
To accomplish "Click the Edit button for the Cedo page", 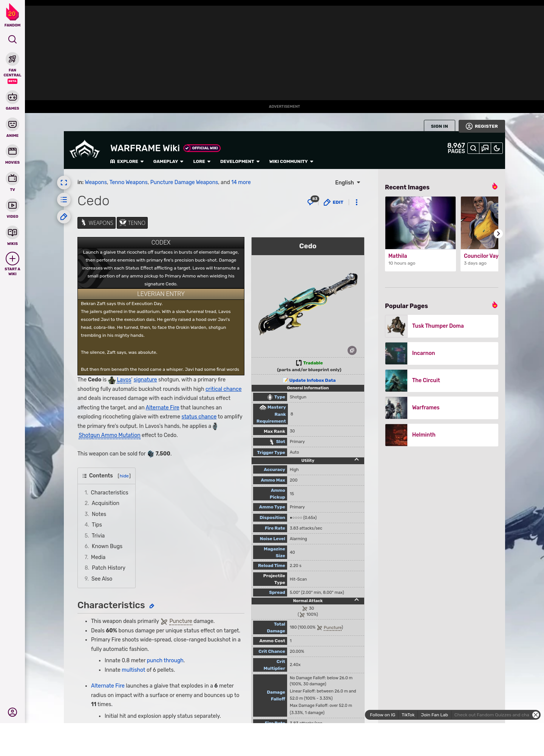I will click(334, 202).
